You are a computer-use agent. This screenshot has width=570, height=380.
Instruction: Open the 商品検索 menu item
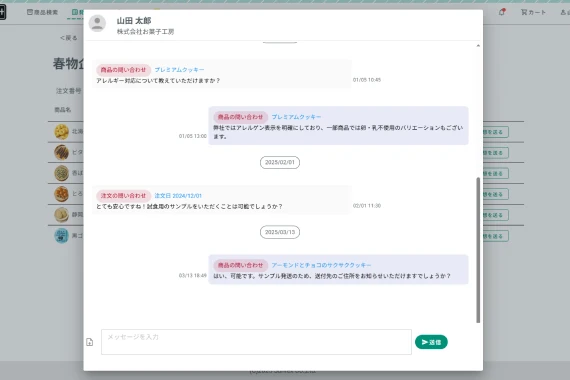(43, 12)
